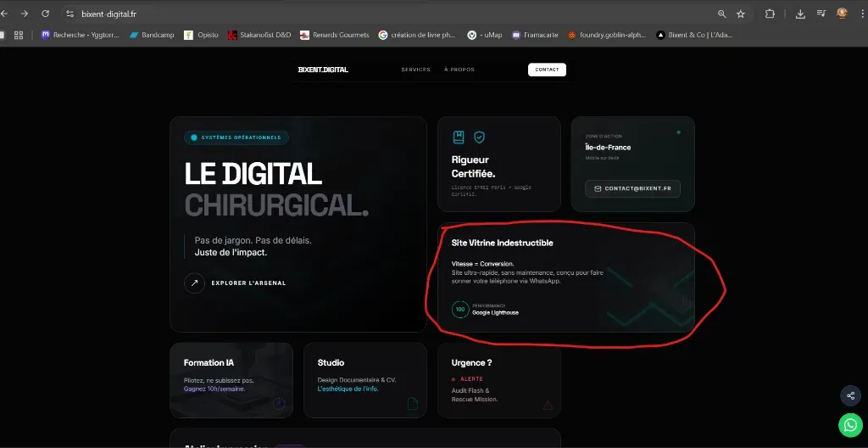Viewport: 868px width, 448px height.
Task: Open the Opisto bookmark
Action: coord(202,35)
